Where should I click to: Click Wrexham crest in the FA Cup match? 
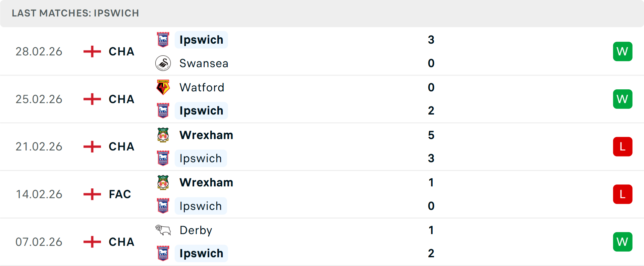click(x=163, y=182)
